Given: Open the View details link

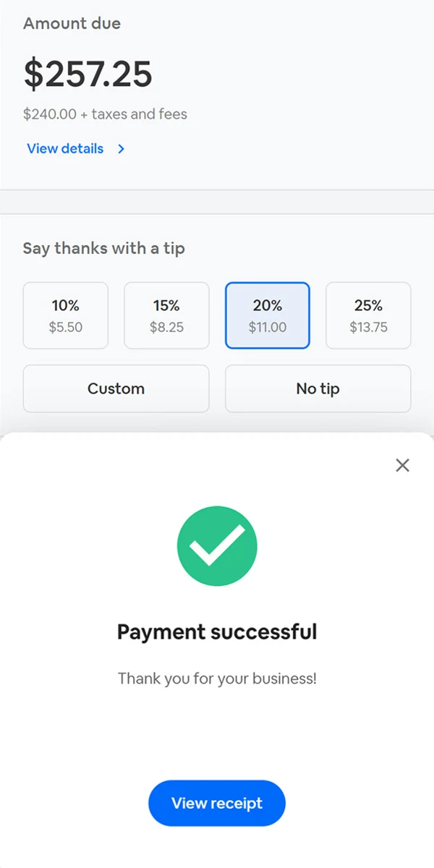Looking at the screenshot, I should point(65,149).
